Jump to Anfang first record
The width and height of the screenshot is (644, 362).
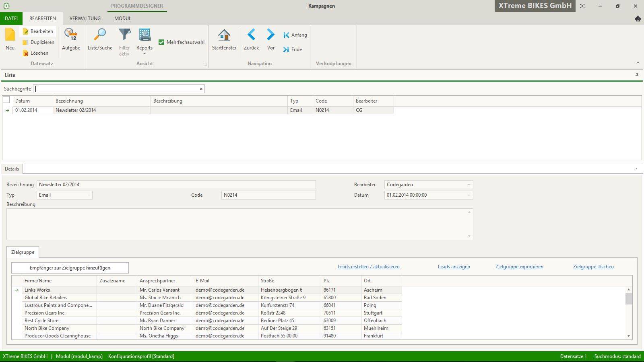coord(295,35)
